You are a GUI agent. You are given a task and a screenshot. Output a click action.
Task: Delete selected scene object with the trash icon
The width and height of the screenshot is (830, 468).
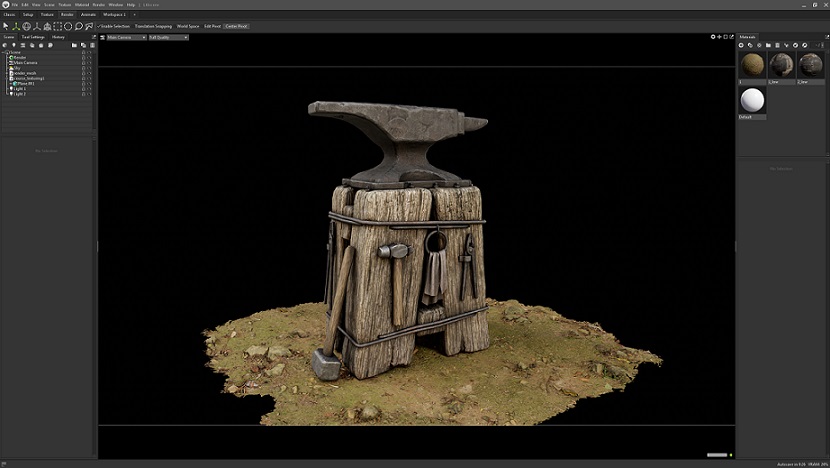[x=92, y=45]
